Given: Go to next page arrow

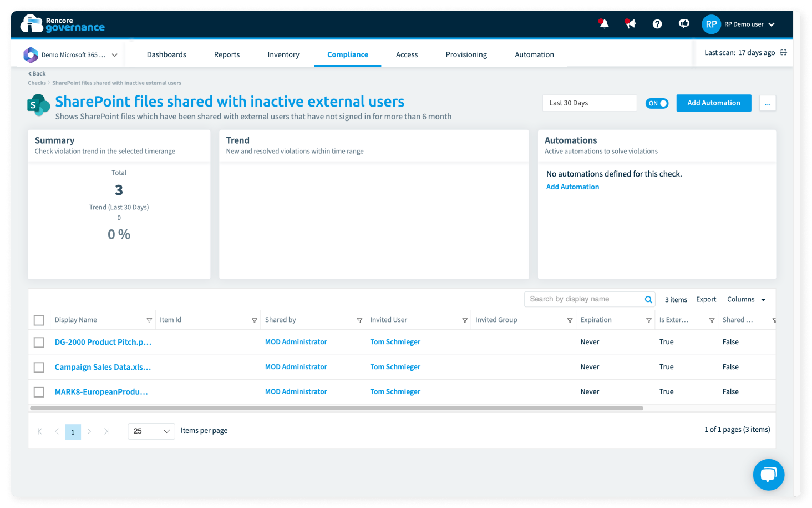Looking at the screenshot, I should tap(89, 431).
